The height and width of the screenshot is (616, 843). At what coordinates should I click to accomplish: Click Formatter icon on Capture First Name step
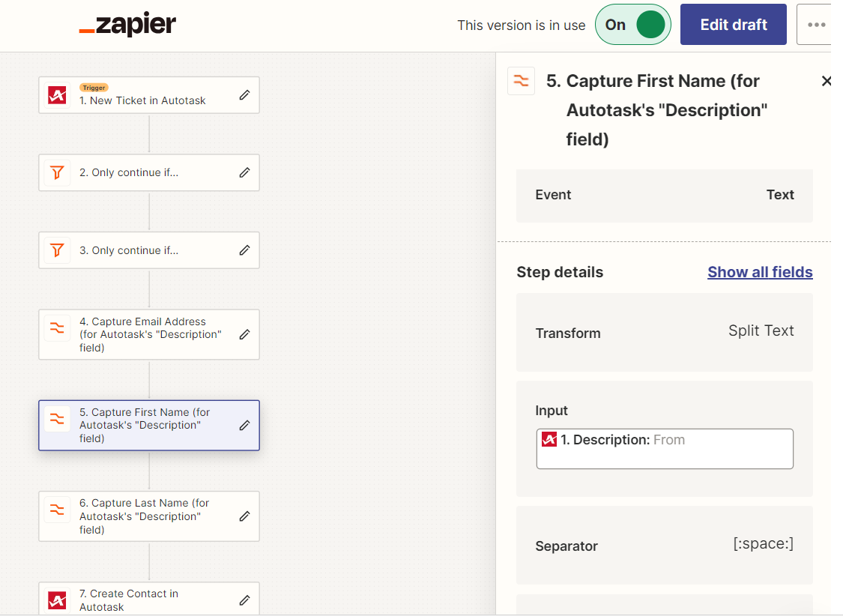click(x=58, y=418)
